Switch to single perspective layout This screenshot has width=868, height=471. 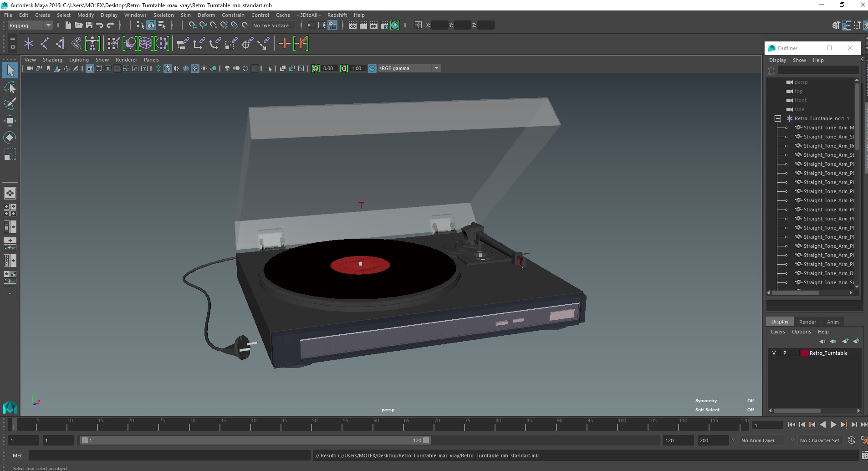tap(10, 193)
